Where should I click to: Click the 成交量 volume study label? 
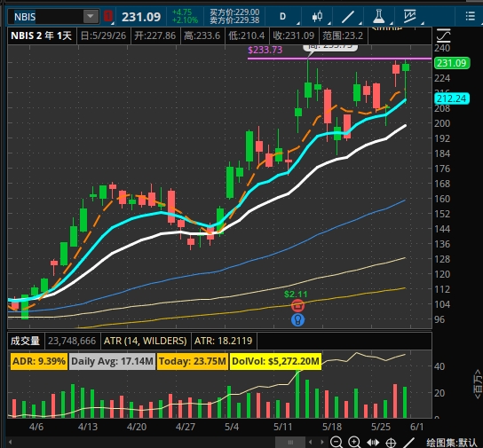(26, 341)
